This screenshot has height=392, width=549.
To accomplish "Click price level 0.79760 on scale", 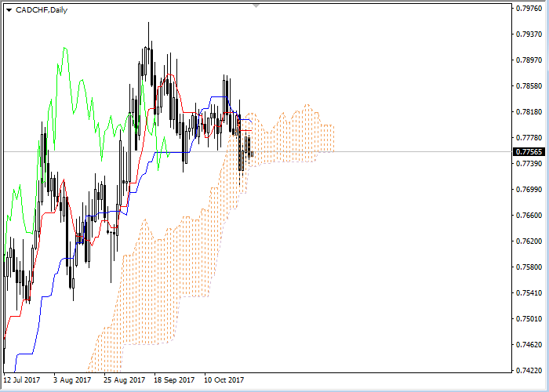I will pos(529,8).
